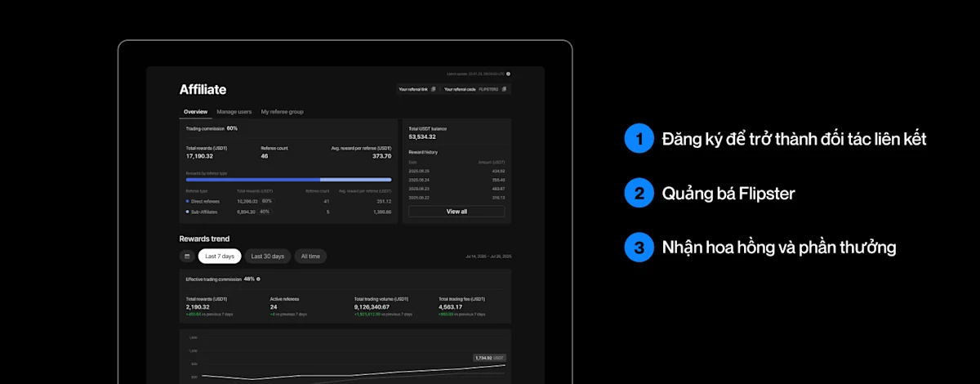Click the Trading commission 60% label
980x384 pixels.
212,128
